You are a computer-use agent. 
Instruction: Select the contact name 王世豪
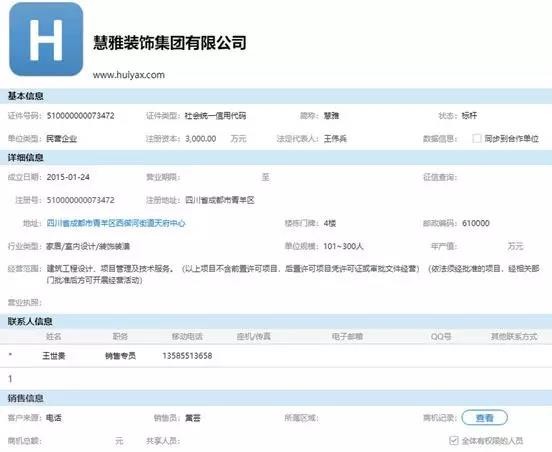pos(54,356)
